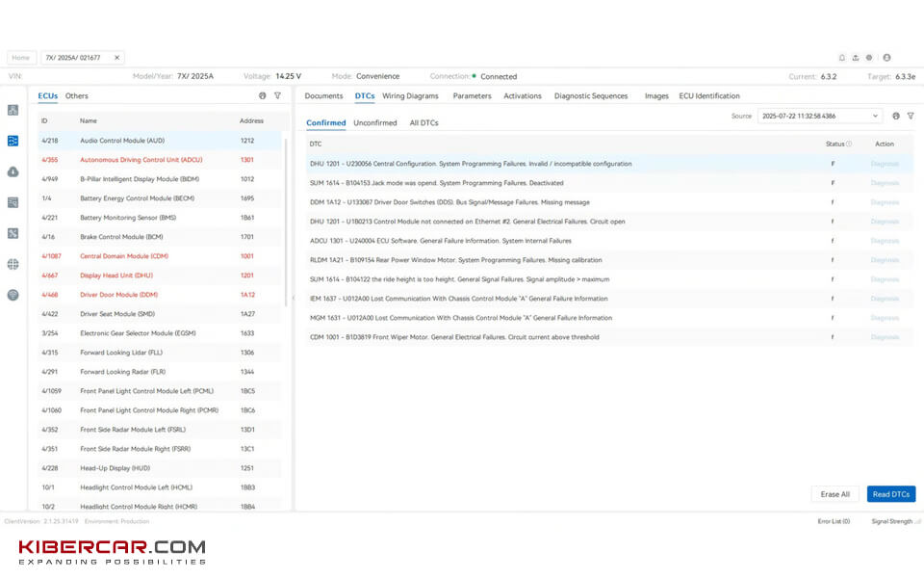Viewport: 924px width, 578px height.
Task: Select the Unconfirmed DTCs tab
Action: tap(374, 123)
